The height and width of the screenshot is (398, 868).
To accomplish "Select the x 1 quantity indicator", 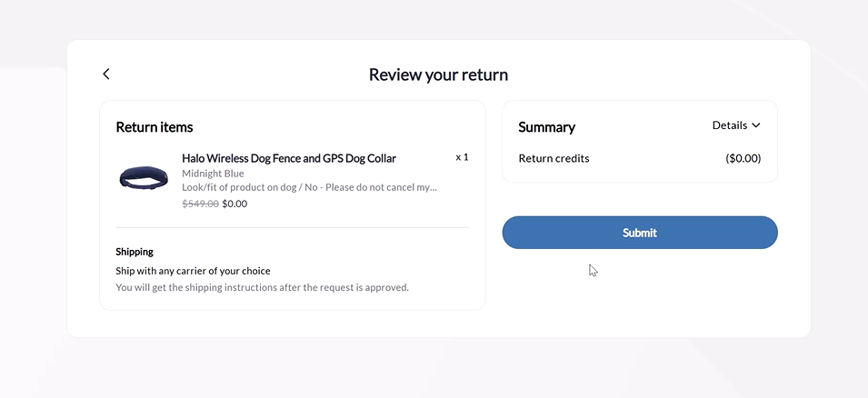I will (462, 157).
